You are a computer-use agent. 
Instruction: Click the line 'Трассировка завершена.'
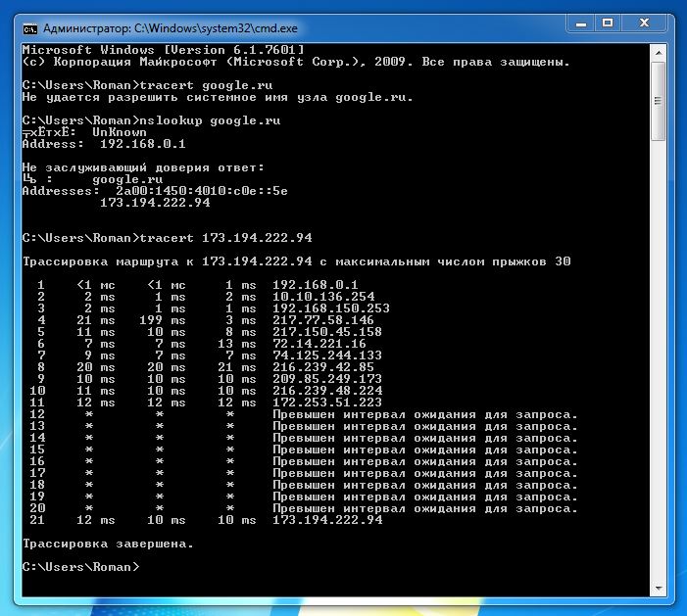[108, 544]
